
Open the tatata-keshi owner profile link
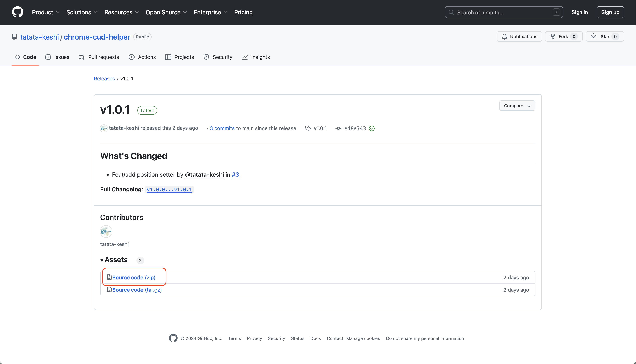point(39,37)
